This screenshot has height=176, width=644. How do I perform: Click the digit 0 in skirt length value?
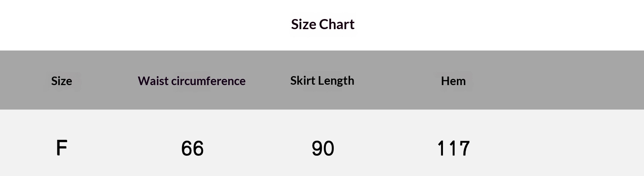328,148
